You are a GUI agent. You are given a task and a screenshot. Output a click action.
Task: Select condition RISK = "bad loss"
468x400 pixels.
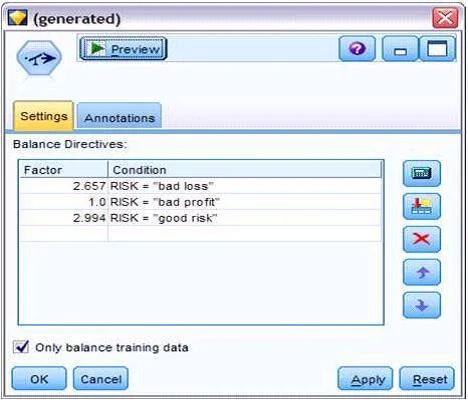click(x=162, y=186)
